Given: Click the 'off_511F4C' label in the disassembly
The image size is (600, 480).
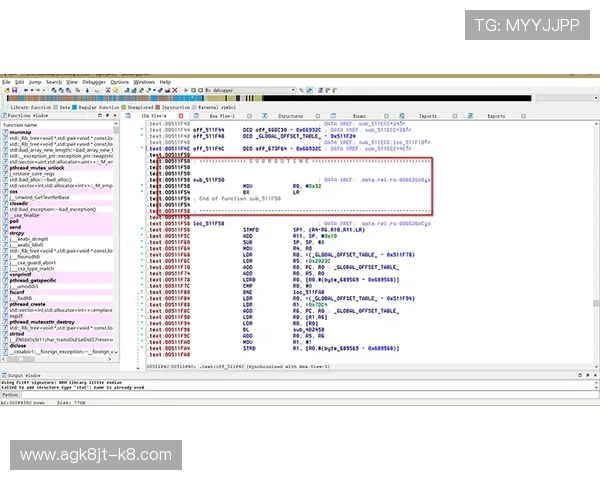Looking at the screenshot, I should pyautogui.click(x=209, y=149).
